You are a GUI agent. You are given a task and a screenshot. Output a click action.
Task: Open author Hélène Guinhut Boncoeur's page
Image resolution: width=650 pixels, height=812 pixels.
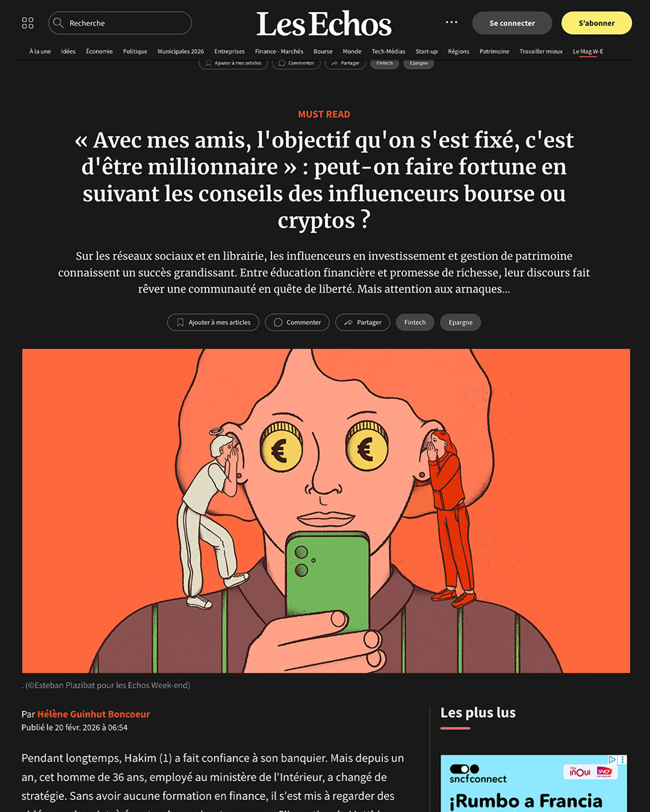point(94,714)
